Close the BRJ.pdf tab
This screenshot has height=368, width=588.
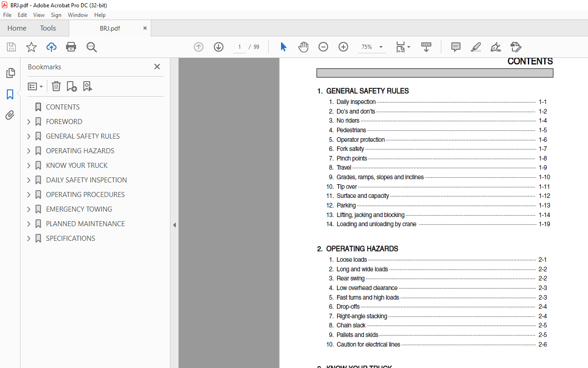[145, 28]
